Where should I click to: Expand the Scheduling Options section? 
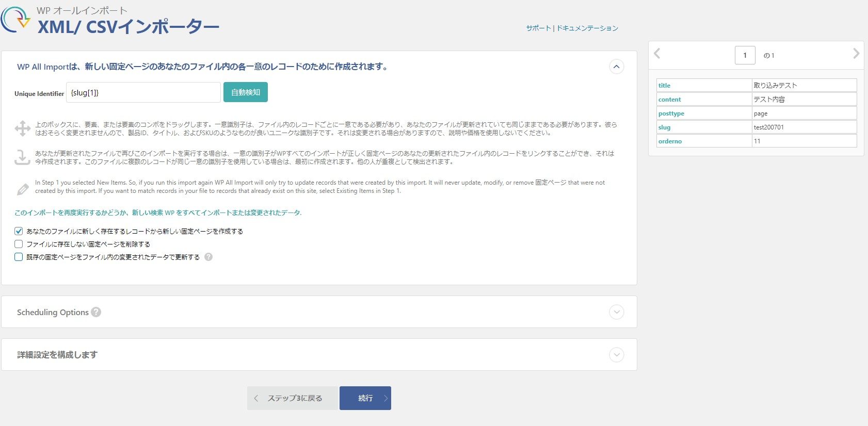tap(617, 312)
